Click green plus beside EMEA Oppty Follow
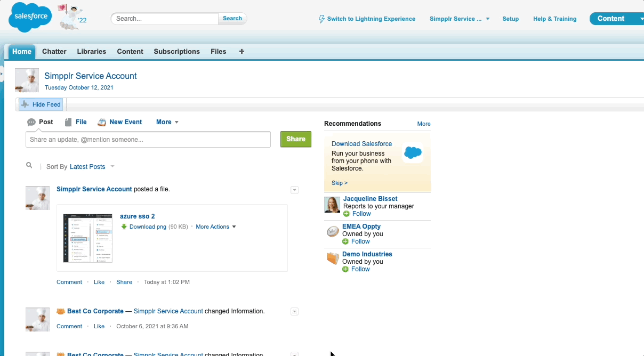 pyautogui.click(x=345, y=241)
